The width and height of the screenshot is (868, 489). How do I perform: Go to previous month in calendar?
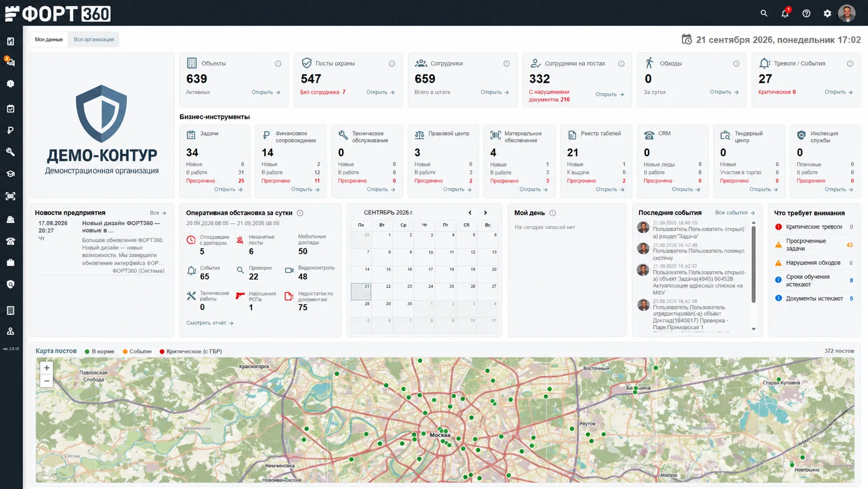[x=470, y=213]
